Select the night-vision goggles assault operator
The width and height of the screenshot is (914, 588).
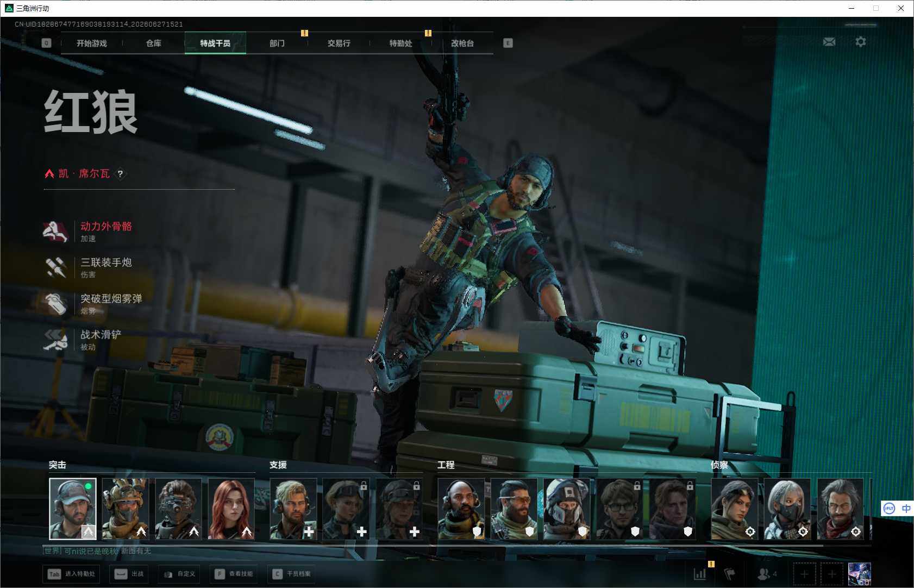[178, 509]
